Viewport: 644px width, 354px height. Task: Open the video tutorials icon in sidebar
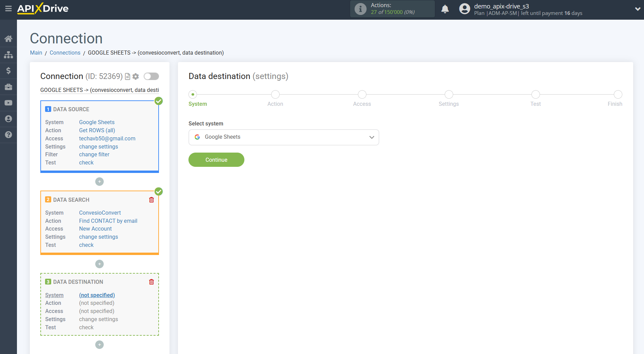coord(8,103)
